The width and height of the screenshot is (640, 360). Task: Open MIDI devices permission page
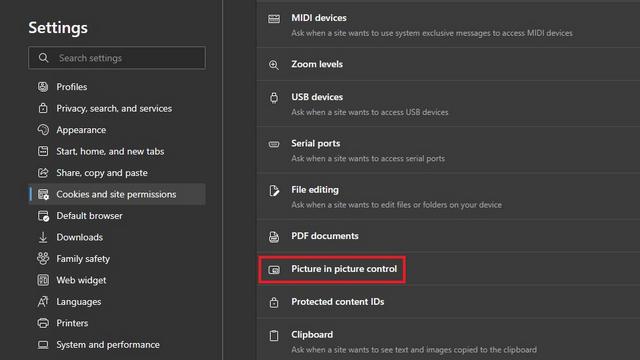tap(448, 25)
